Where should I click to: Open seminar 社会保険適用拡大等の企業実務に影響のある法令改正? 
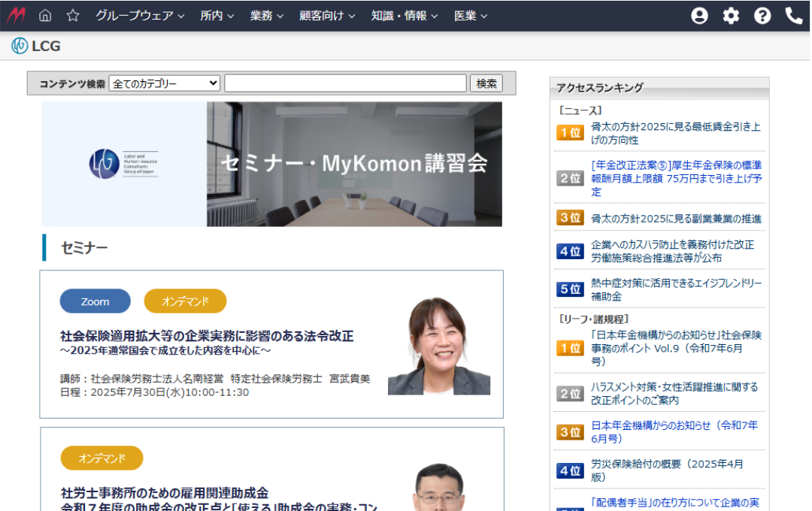[x=207, y=336]
